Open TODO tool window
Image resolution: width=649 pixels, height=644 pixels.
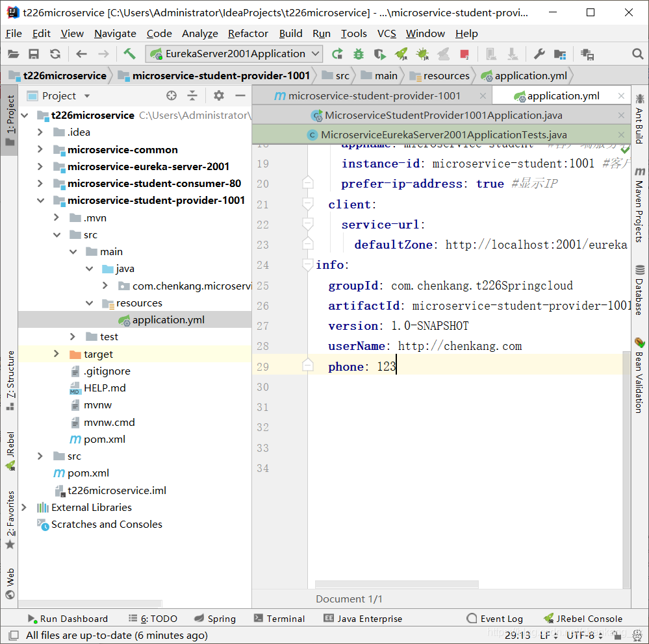pyautogui.click(x=153, y=619)
